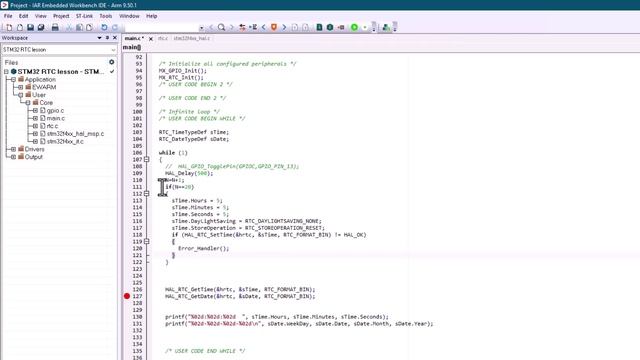Open the dropdown next to Download and Debug
The image size is (640, 360).
tap(365, 27)
